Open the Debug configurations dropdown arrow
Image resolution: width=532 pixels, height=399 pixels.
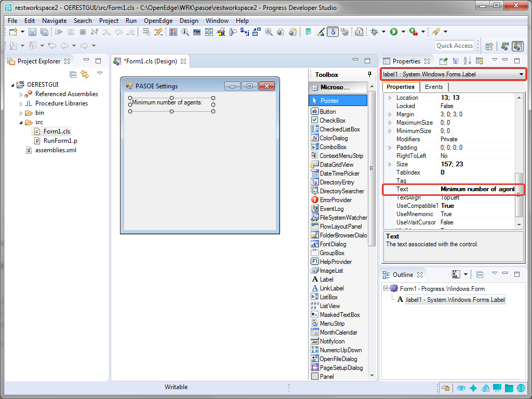click(x=384, y=32)
